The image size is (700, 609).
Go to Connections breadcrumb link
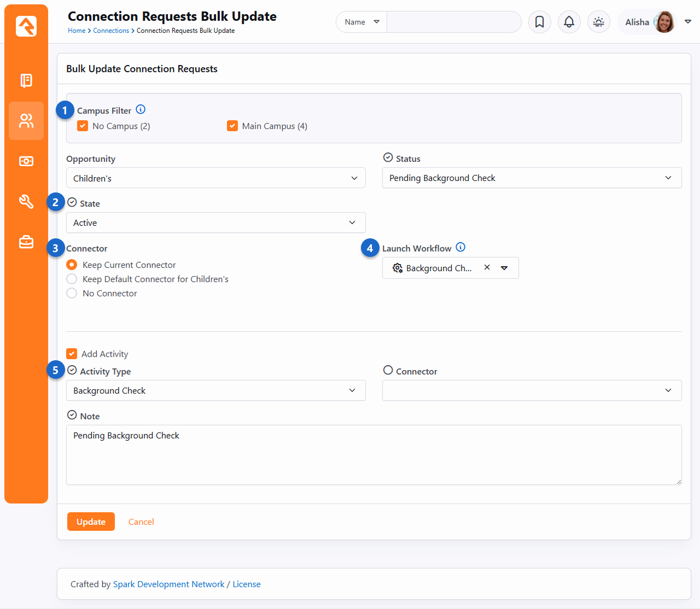[x=111, y=31]
